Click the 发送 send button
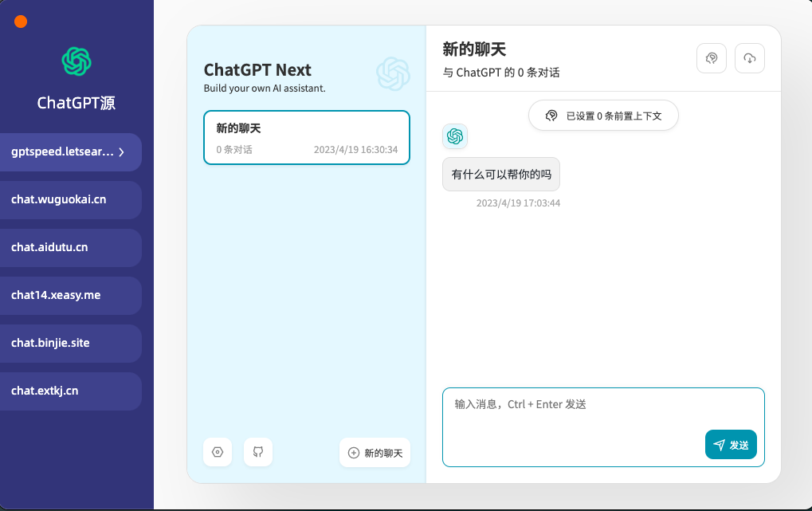Screen dimensions: 812x511 (x=731, y=445)
